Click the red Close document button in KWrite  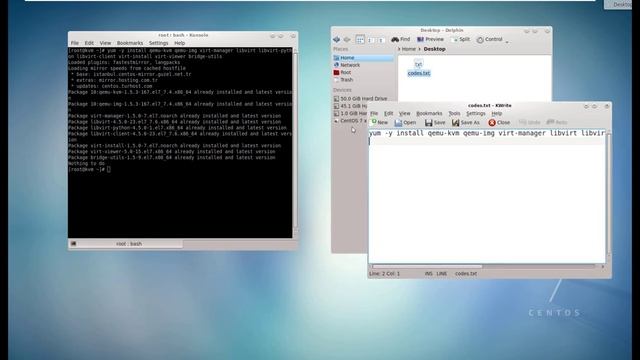point(499,122)
